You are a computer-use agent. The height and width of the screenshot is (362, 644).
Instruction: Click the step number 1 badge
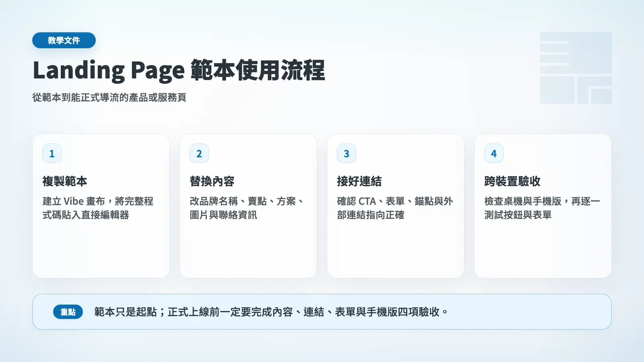point(52,153)
